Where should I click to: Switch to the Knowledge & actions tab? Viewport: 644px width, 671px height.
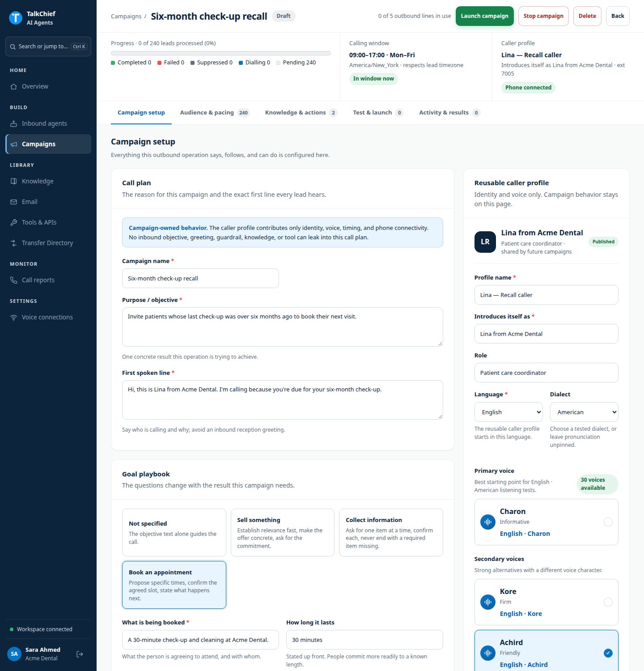(301, 113)
